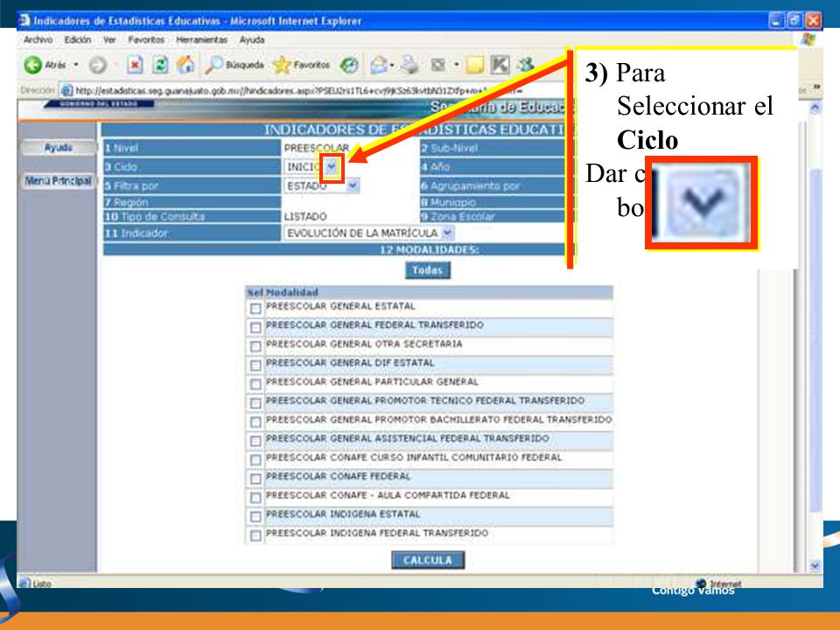Open the Favoritos menu
This screenshot has height=630, width=840.
(146, 39)
